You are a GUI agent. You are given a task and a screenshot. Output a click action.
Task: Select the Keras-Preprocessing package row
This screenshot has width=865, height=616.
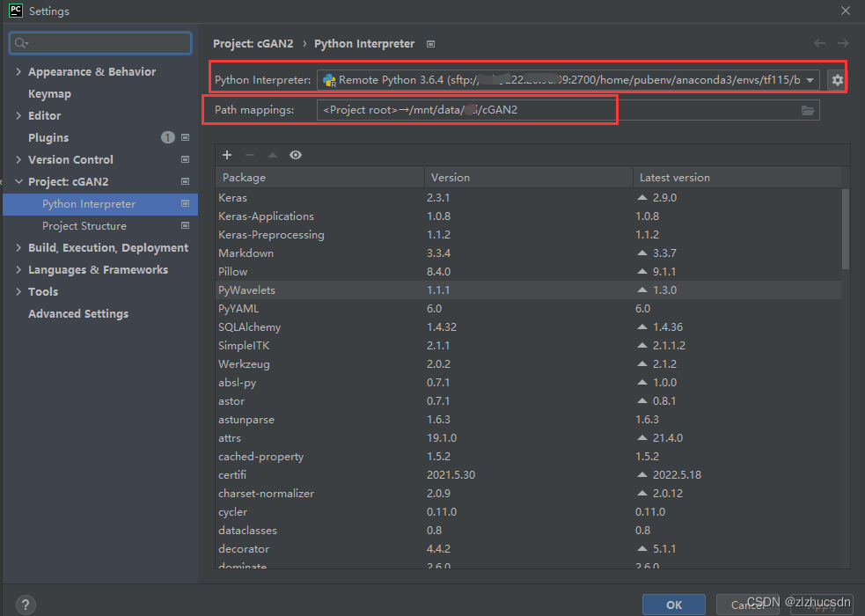pyautogui.click(x=528, y=234)
